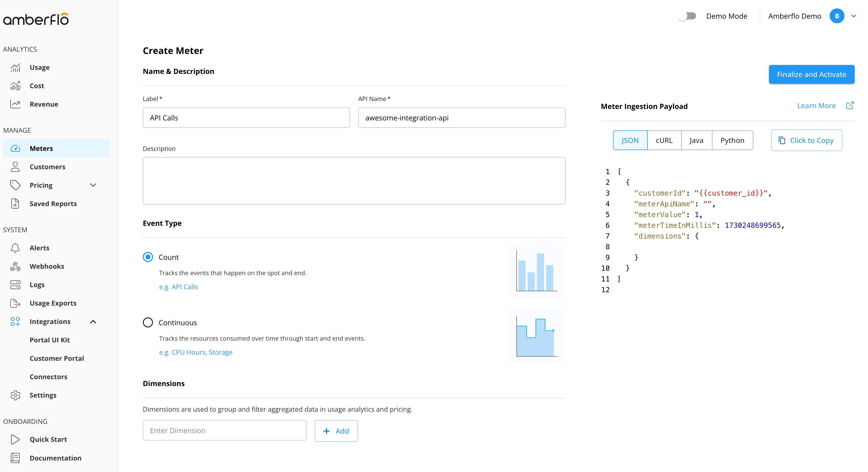Viewport: 868px width, 472px height.
Task: Click the Documentation book icon
Action: 15,458
